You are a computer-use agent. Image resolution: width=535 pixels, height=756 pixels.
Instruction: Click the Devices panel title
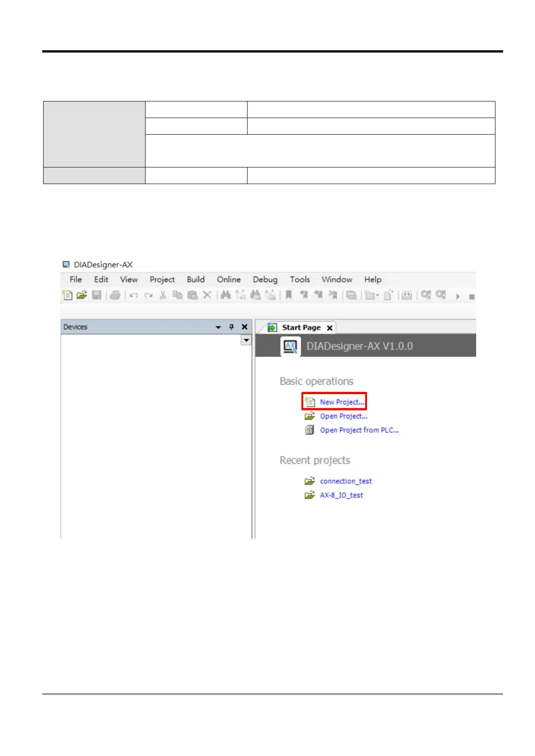(x=75, y=327)
